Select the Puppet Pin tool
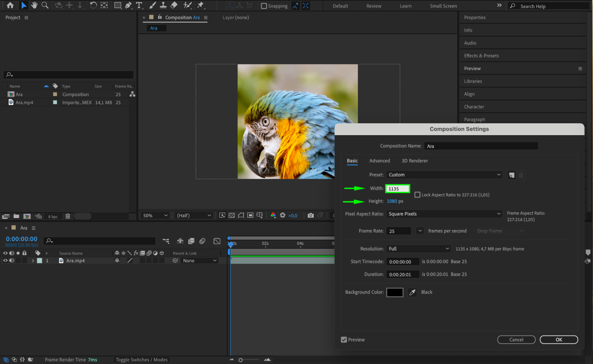593x364 pixels. tap(201, 5)
